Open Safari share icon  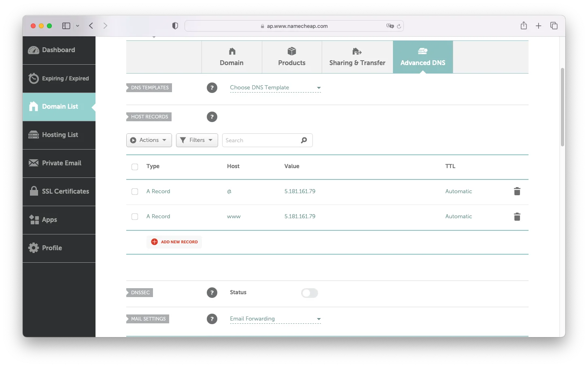pyautogui.click(x=524, y=25)
